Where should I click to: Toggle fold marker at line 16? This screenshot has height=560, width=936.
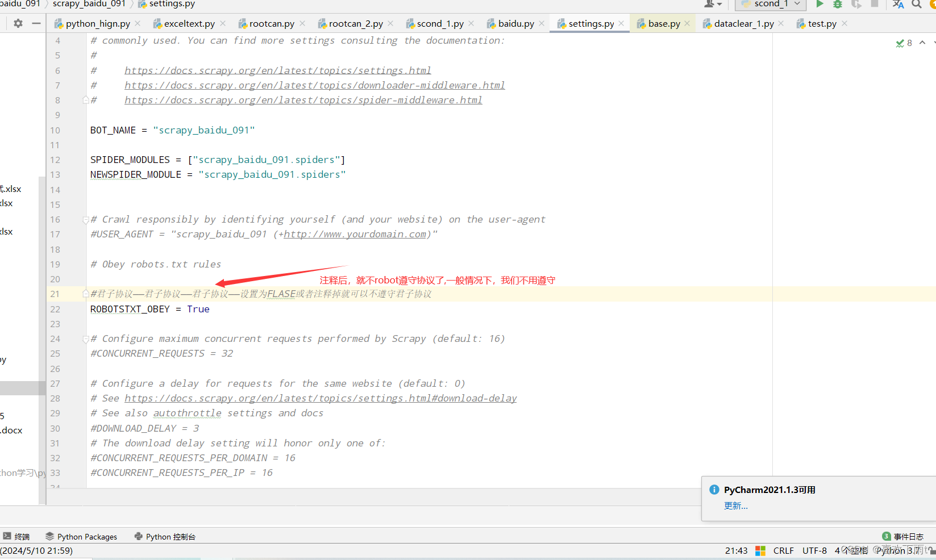86,219
